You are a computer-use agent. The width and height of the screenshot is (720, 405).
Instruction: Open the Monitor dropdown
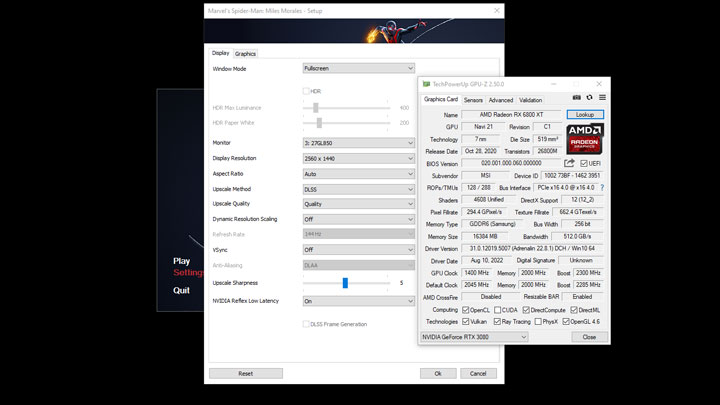click(x=359, y=143)
